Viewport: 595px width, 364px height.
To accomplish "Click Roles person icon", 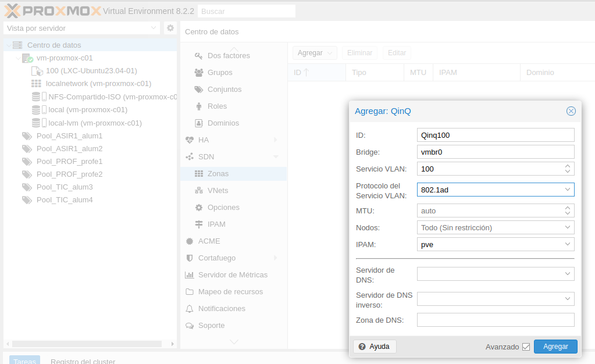I will [x=199, y=106].
